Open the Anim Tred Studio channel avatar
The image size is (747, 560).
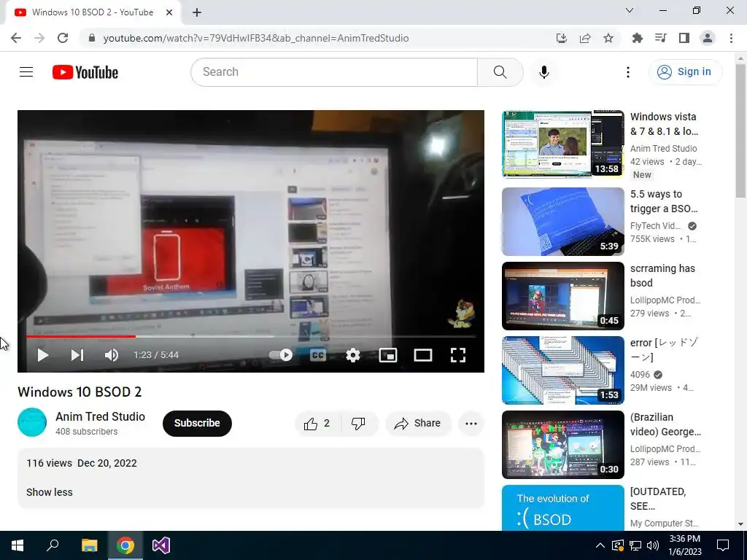pos(32,422)
